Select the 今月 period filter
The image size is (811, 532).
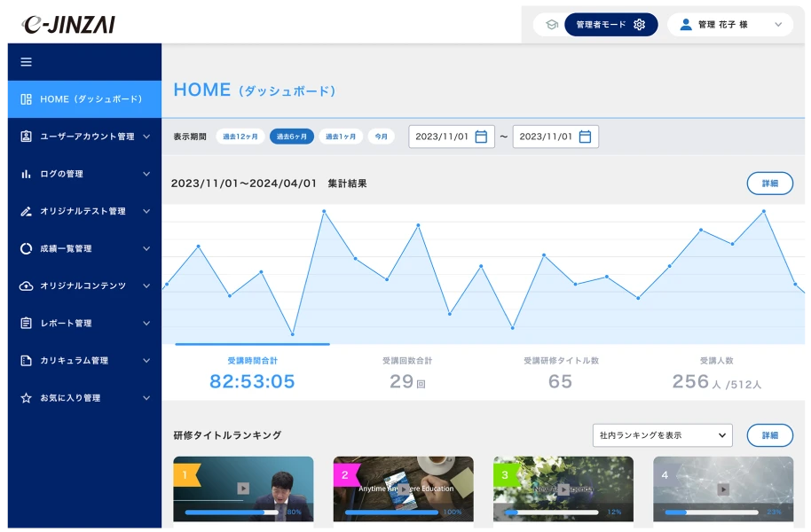point(382,137)
